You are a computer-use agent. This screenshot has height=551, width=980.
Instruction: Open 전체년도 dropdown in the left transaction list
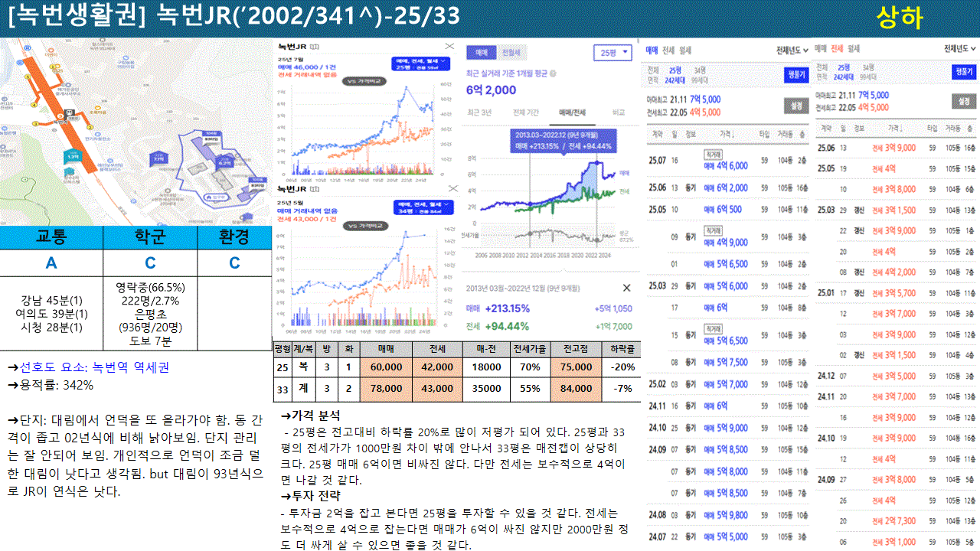pyautogui.click(x=792, y=51)
